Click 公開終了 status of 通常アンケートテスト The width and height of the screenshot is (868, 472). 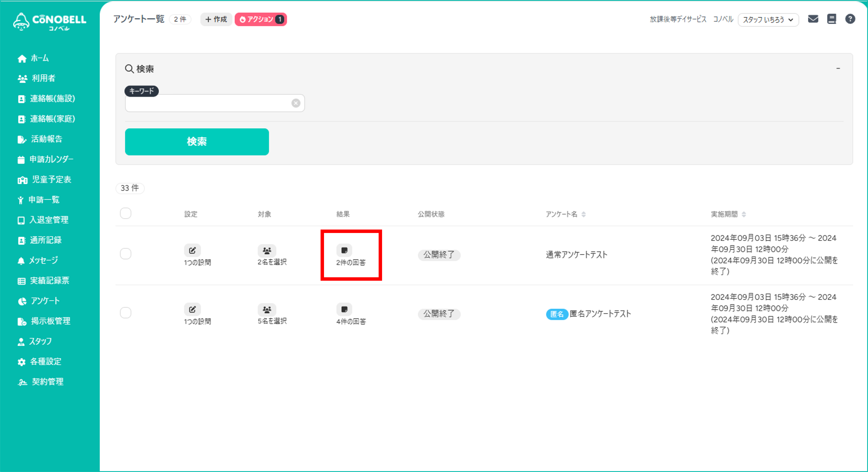tap(439, 255)
